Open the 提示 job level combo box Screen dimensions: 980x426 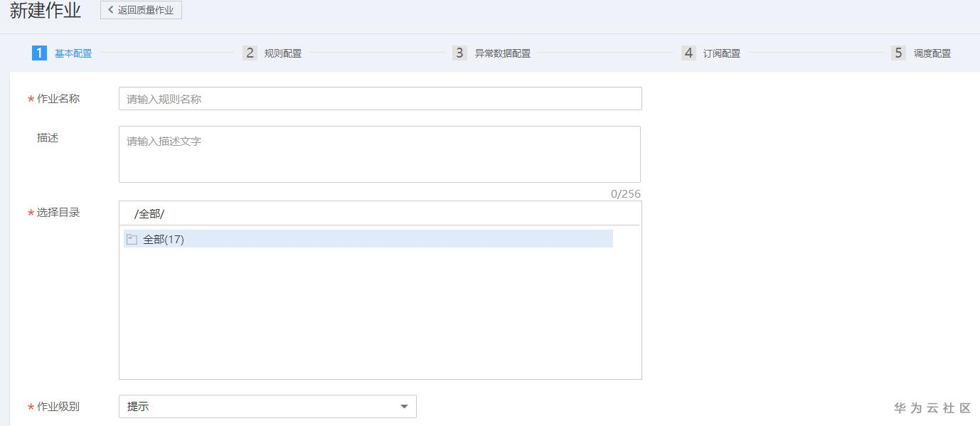coord(267,407)
